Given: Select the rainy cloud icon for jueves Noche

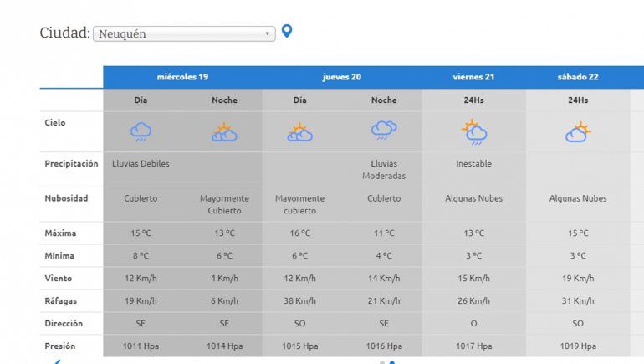Looking at the screenshot, I should [384, 130].
